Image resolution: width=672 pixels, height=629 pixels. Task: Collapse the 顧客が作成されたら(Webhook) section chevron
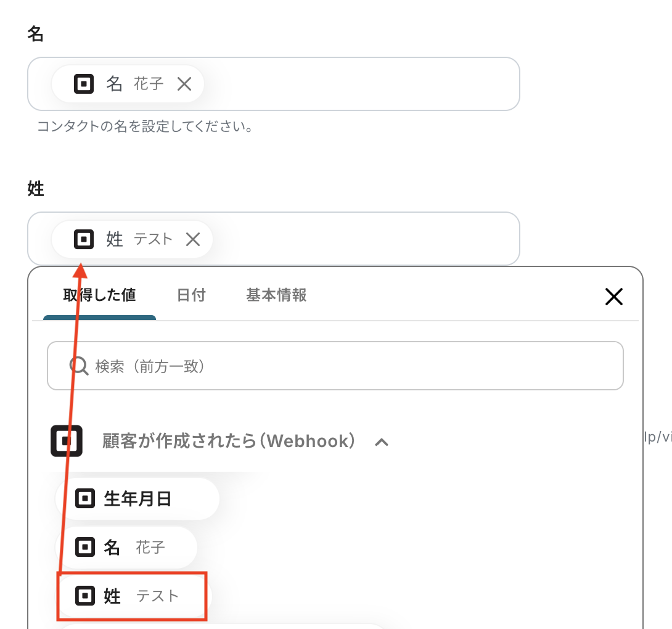382,442
